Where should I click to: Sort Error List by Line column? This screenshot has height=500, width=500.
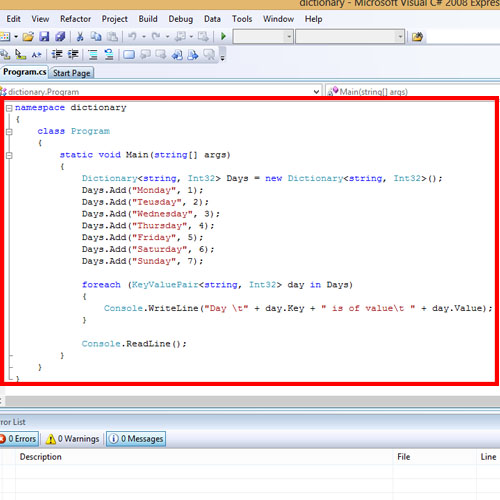[488, 457]
